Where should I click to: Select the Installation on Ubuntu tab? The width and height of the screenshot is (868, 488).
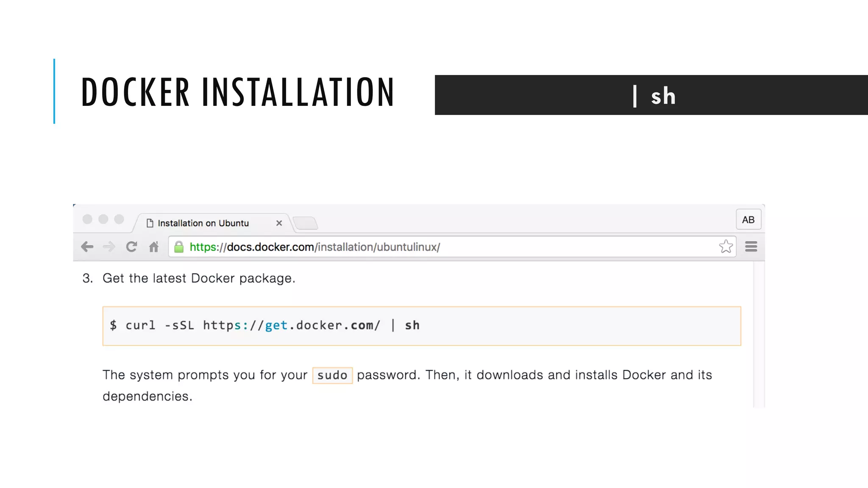point(212,223)
